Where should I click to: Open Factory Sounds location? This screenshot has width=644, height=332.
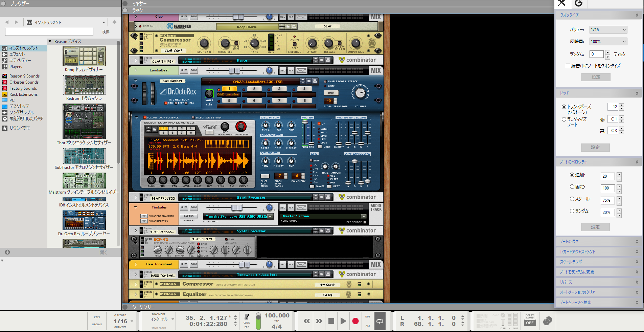(x=23, y=88)
